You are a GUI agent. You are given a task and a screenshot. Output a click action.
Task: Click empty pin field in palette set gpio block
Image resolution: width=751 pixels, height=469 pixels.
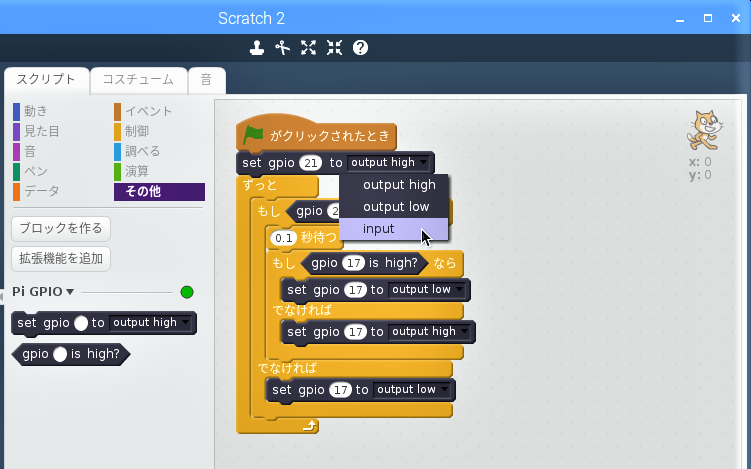coord(81,323)
